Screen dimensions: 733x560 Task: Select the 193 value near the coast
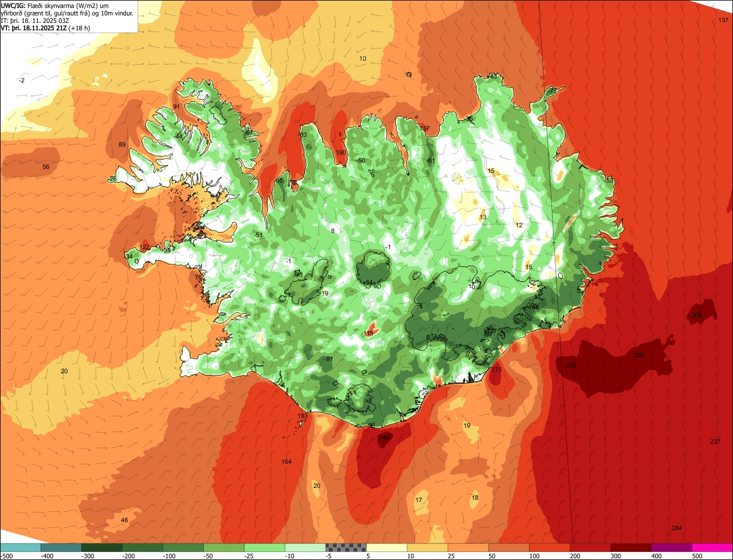pos(302,416)
